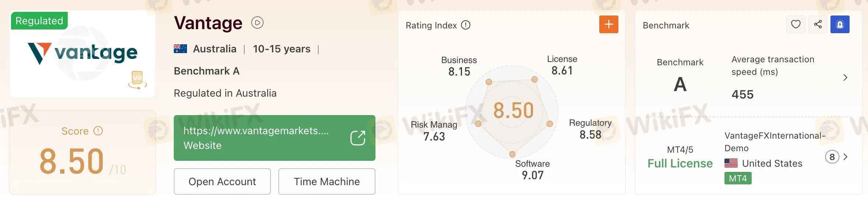Click the Open Account button
This screenshot has height=208, width=868.
(x=222, y=181)
